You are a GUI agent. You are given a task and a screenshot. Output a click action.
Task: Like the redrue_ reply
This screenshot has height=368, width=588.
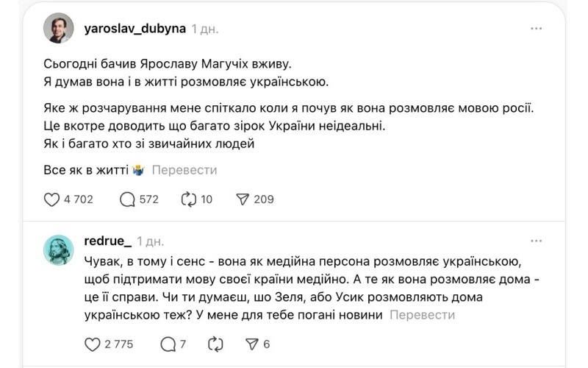[x=92, y=344]
